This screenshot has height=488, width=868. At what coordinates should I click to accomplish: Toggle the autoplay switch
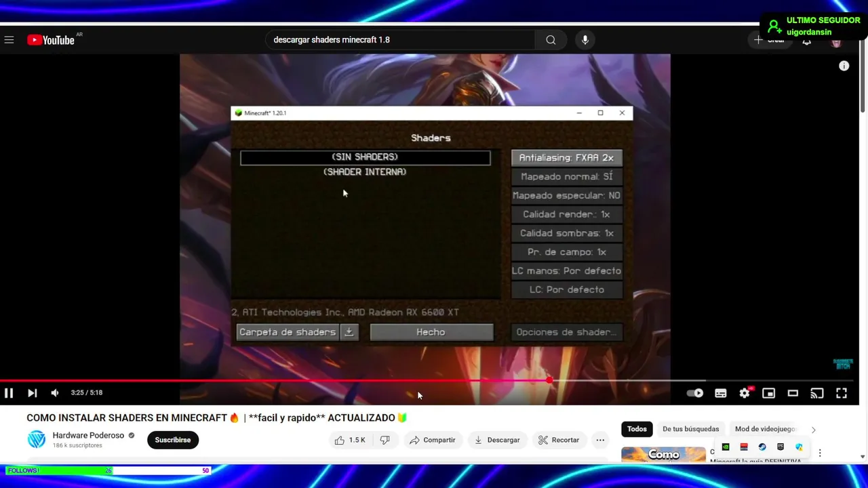[x=695, y=393]
